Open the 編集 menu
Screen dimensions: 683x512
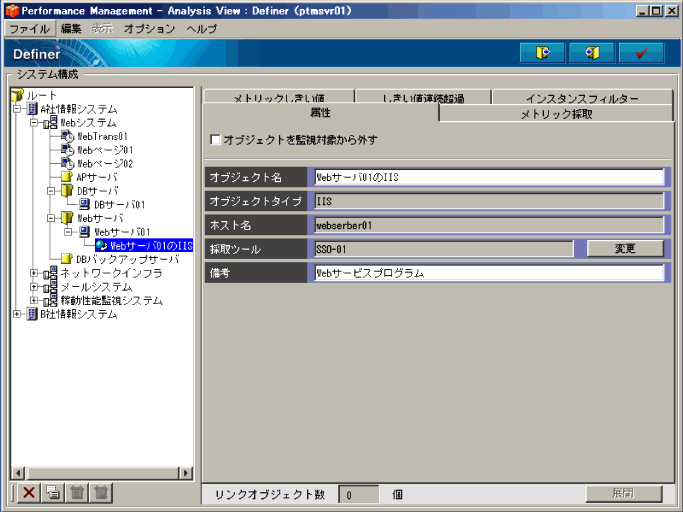[x=71, y=29]
